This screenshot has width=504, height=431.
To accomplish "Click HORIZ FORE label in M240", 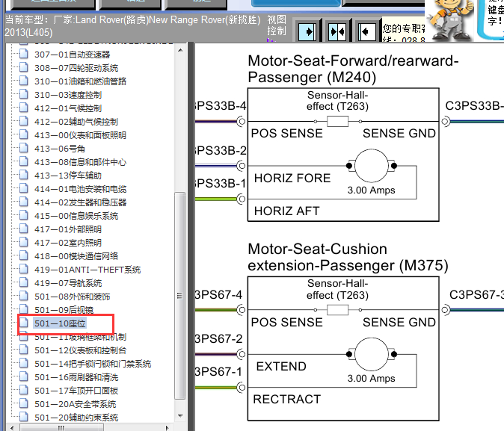I will click(x=292, y=178).
